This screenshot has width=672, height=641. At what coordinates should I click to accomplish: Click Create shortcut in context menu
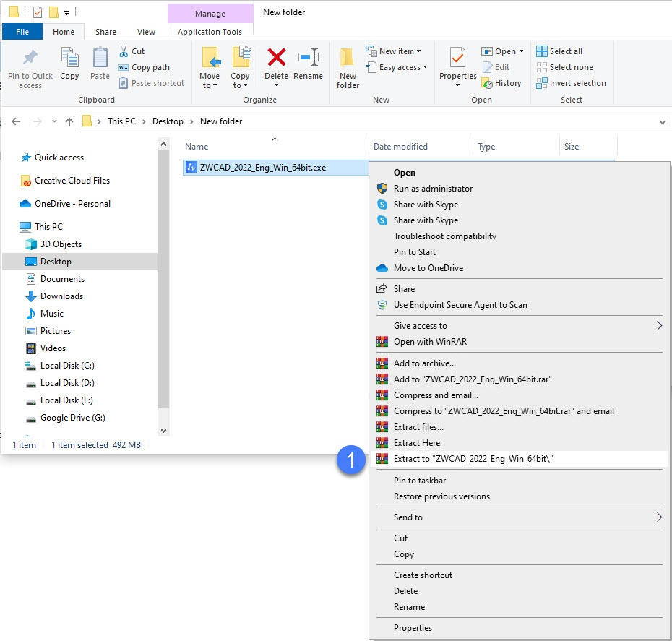pyautogui.click(x=520, y=575)
